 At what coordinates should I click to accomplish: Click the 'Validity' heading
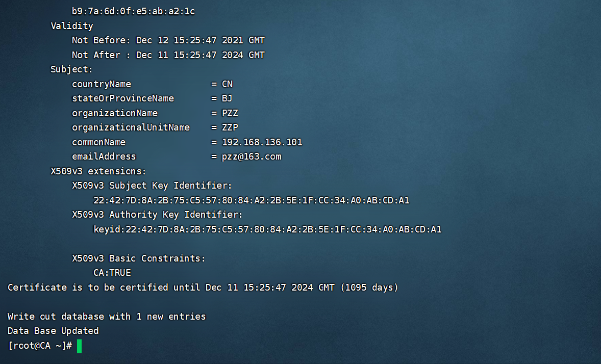[x=72, y=25]
